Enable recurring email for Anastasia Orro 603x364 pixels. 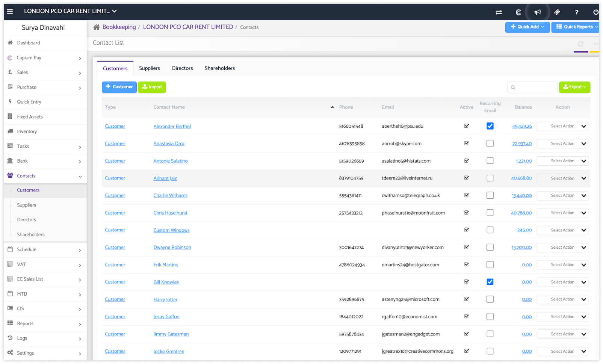pyautogui.click(x=490, y=143)
